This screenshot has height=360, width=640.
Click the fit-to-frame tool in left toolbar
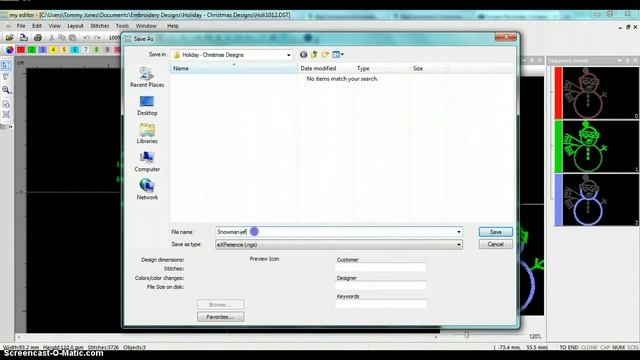click(6, 114)
